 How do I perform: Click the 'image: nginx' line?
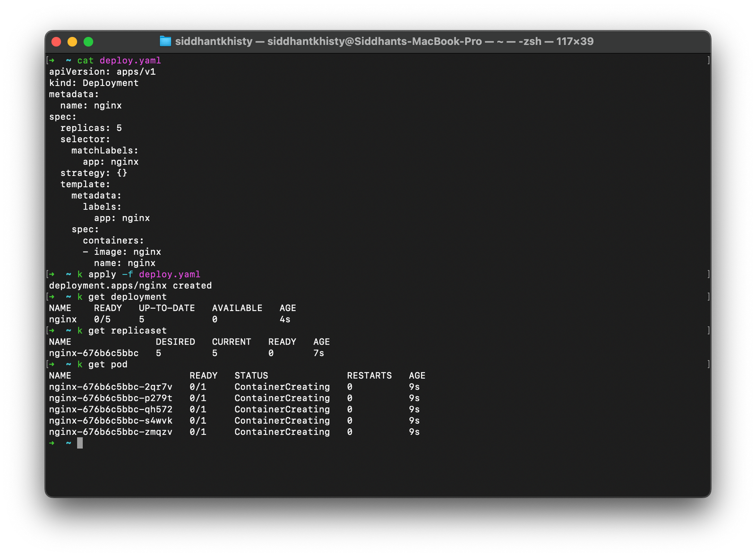(x=122, y=252)
